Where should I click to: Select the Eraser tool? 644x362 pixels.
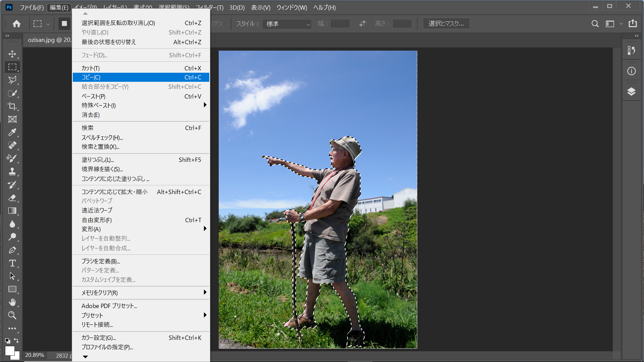pos(12,198)
